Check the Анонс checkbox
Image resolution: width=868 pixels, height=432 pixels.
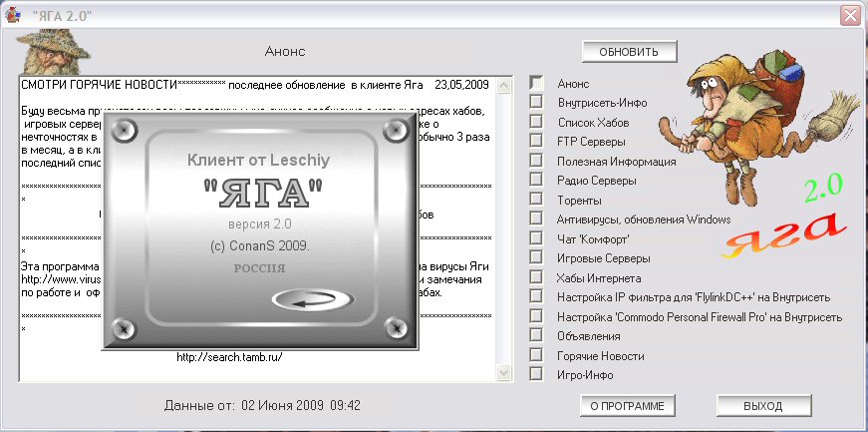tap(536, 82)
